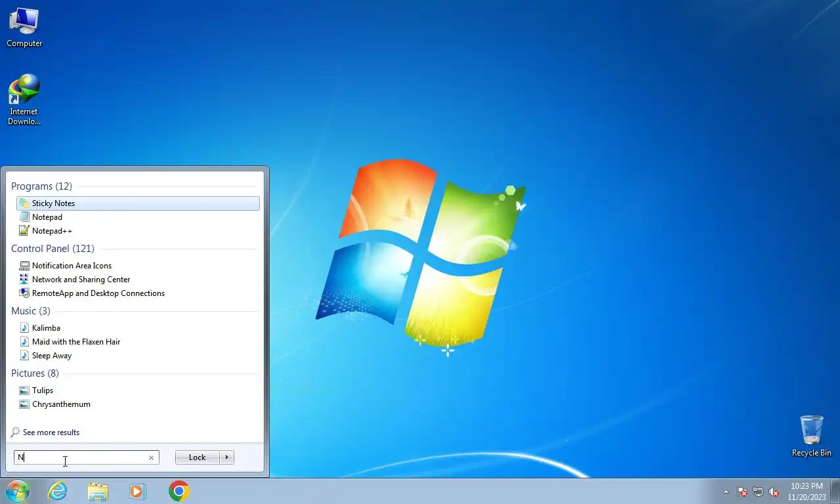
Task: Open the Tulips picture result
Action: tap(138, 390)
